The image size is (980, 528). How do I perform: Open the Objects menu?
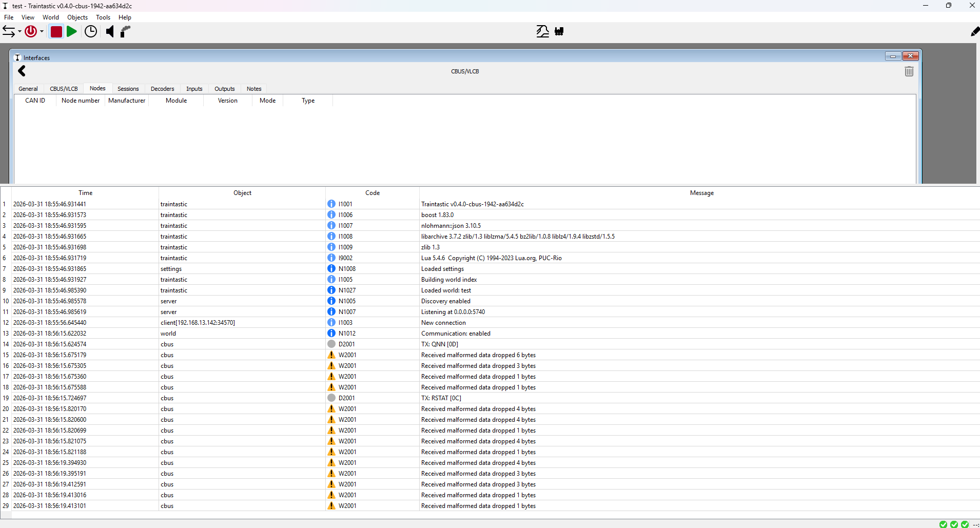click(x=77, y=17)
